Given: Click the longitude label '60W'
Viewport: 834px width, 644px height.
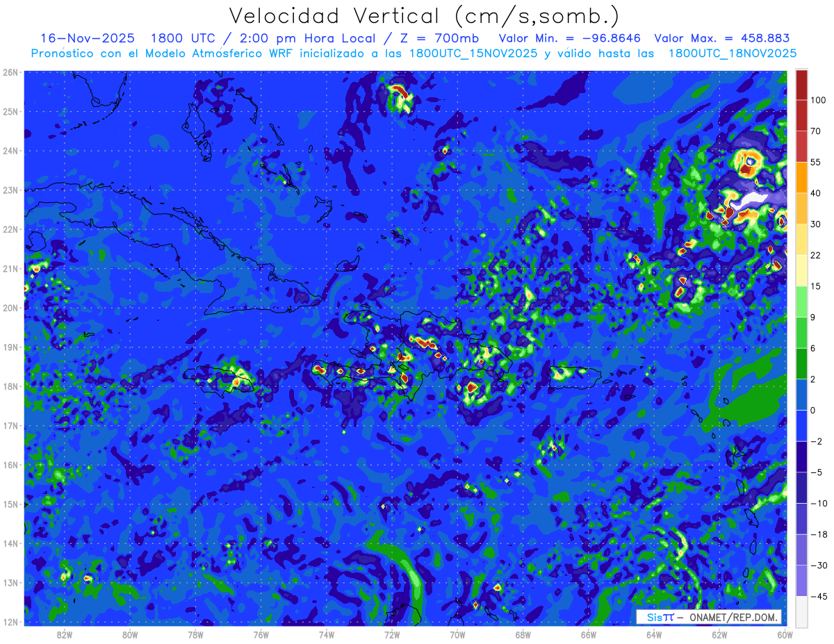Looking at the screenshot, I should pyautogui.click(x=785, y=634).
